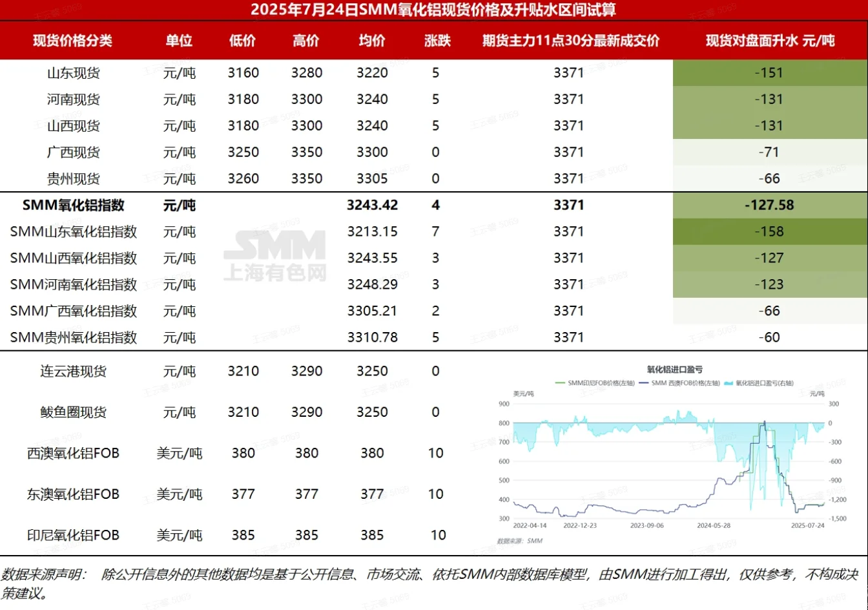This screenshot has width=868, height=610.
Task: Click the value '3305.21' for SMM广西氧化铝指数
Action: pyautogui.click(x=373, y=311)
